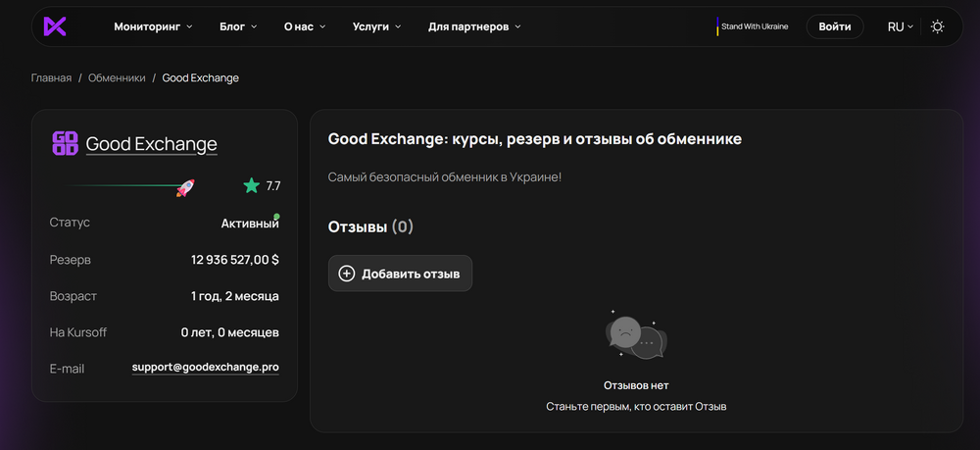Open the Обменники breadcrumb link
This screenshot has height=450, width=980.
pyautogui.click(x=117, y=78)
